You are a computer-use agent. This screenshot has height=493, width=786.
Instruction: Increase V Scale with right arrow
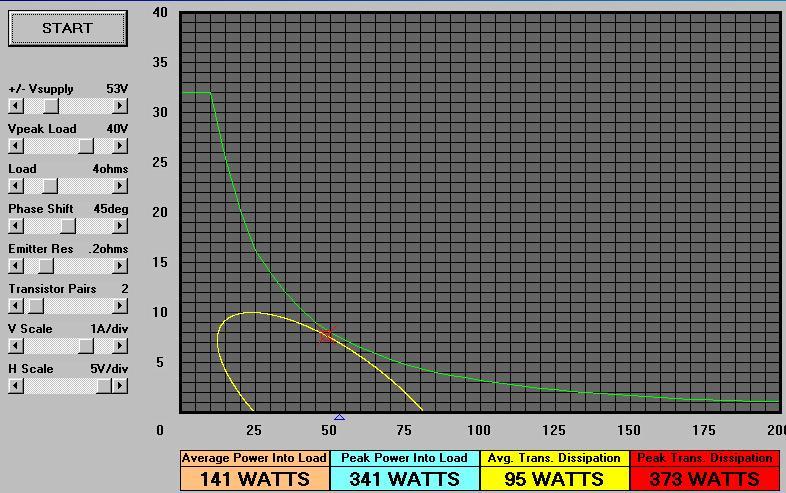click(120, 346)
